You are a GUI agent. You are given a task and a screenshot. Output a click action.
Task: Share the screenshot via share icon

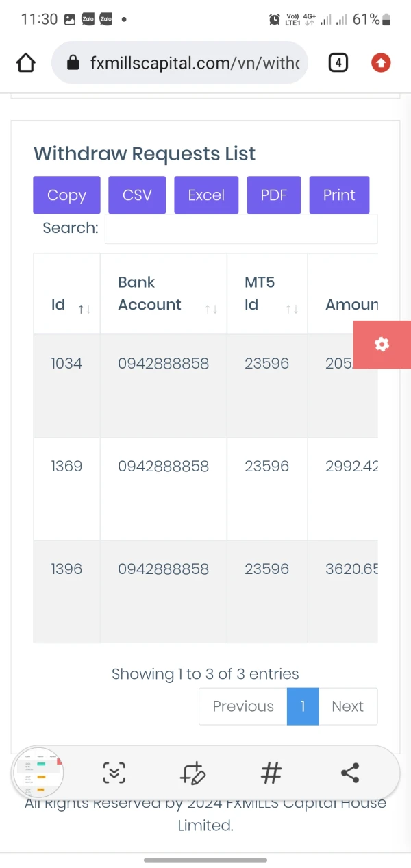pos(350,773)
